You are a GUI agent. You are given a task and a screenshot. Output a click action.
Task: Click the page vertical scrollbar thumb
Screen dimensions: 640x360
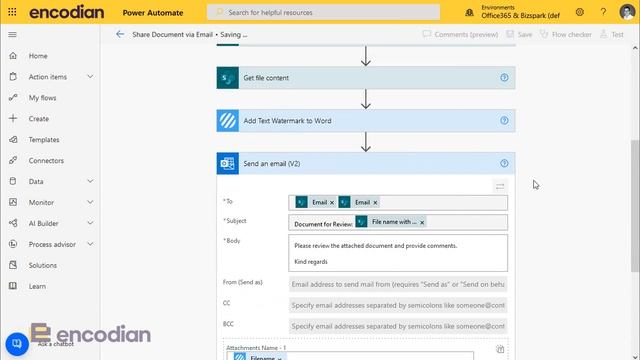click(635, 206)
